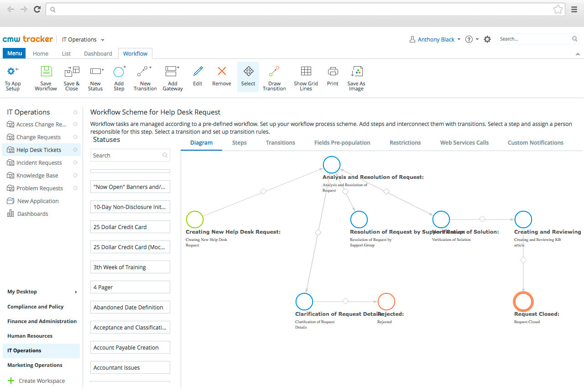Click the browser reload icon
Image resolution: width=584 pixels, height=392 pixels.
point(37,9)
